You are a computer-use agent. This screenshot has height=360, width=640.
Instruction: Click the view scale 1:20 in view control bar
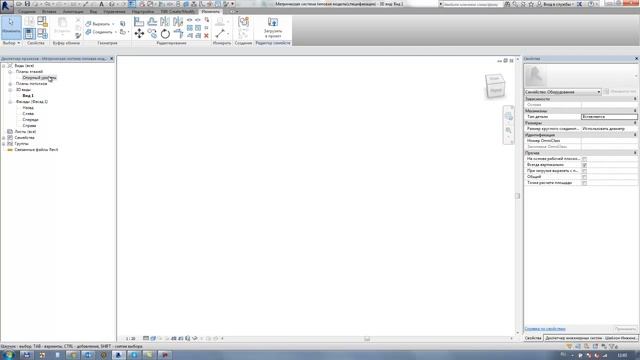pos(130,338)
